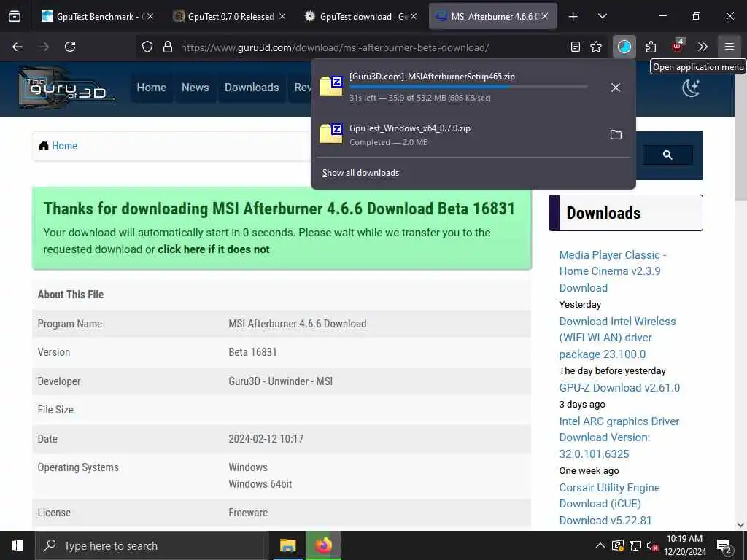The height and width of the screenshot is (560, 747).
Task: Click the download progress bar
Action: 468,87
